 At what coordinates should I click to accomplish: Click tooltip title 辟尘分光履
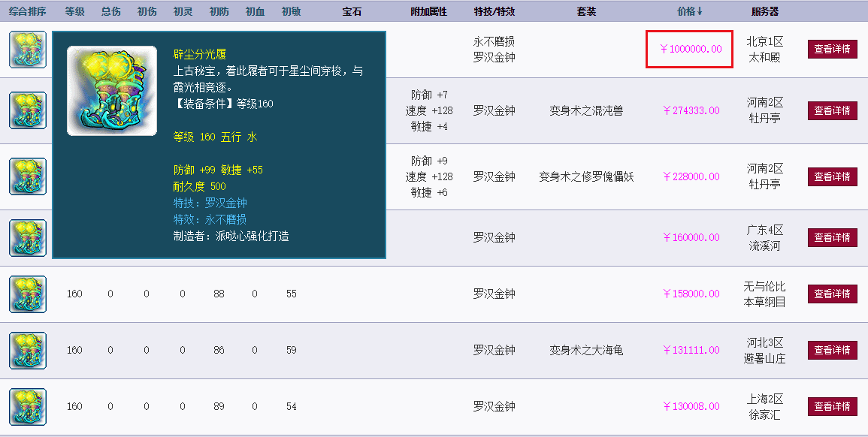[x=200, y=54]
